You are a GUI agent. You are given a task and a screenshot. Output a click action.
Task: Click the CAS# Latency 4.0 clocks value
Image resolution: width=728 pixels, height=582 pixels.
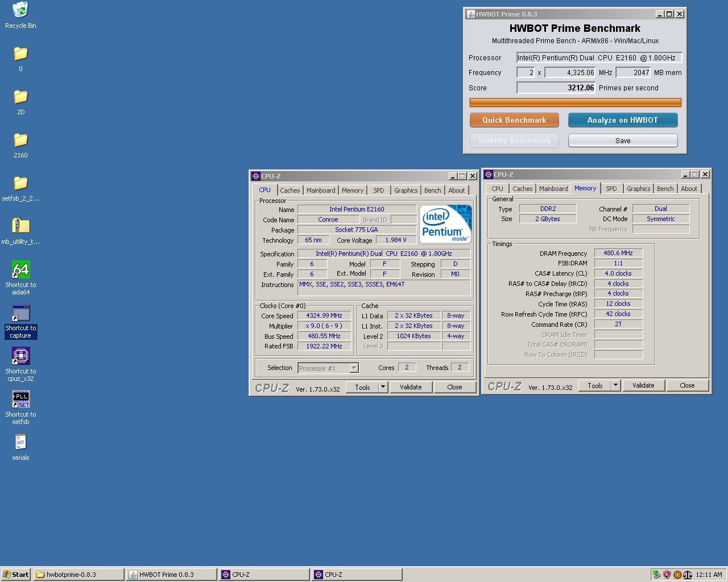618,273
